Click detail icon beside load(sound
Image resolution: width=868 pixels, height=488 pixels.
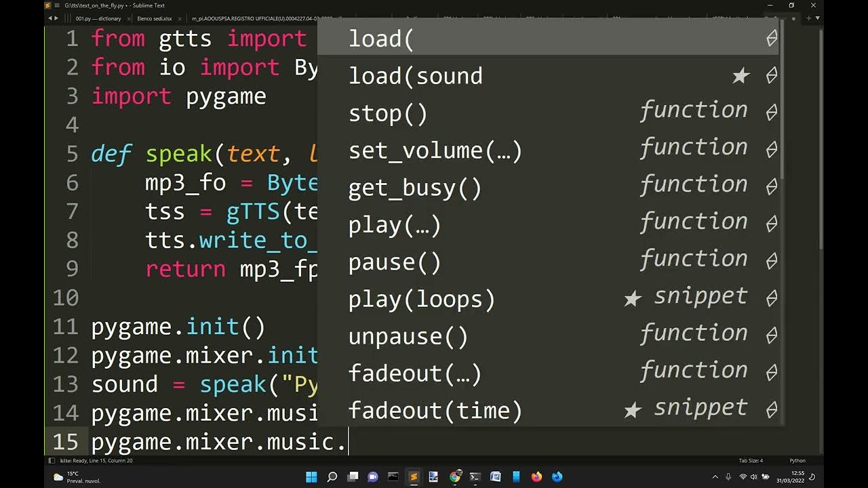[771, 76]
